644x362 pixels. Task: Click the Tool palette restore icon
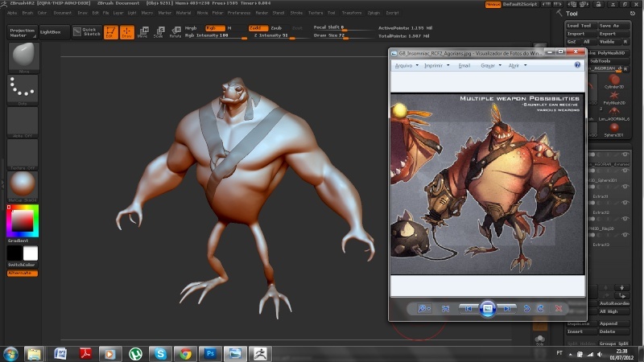point(633,14)
